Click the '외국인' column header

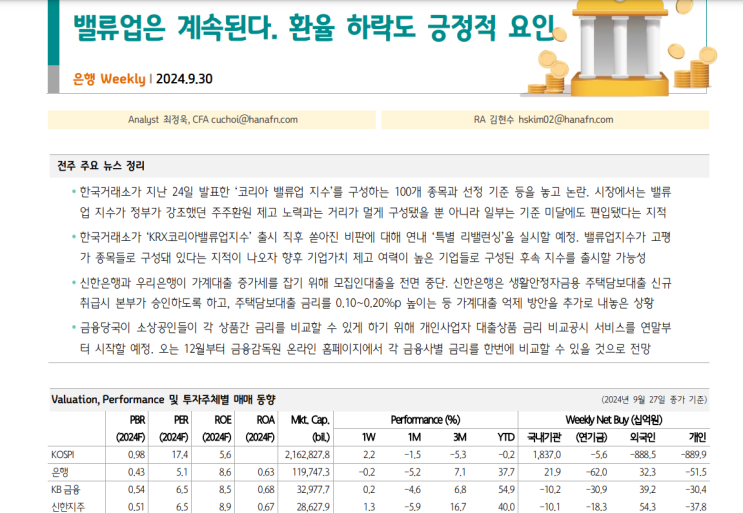click(643, 437)
